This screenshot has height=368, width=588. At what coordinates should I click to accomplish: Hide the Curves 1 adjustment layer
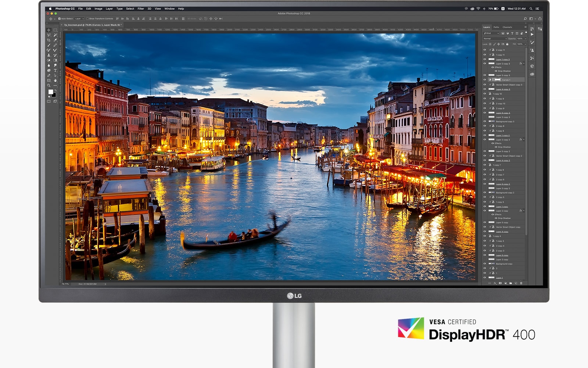click(x=484, y=79)
